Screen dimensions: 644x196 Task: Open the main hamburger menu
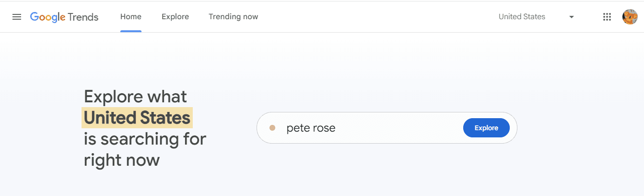pyautogui.click(x=17, y=17)
